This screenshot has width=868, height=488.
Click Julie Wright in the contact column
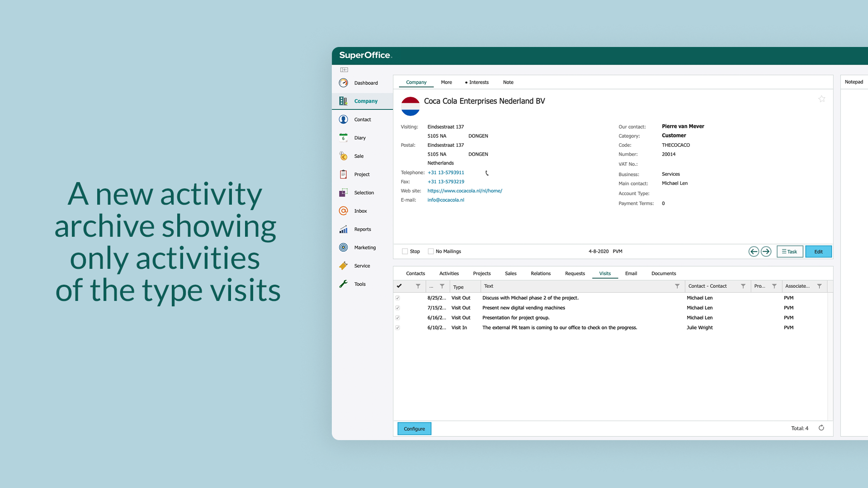[699, 328]
